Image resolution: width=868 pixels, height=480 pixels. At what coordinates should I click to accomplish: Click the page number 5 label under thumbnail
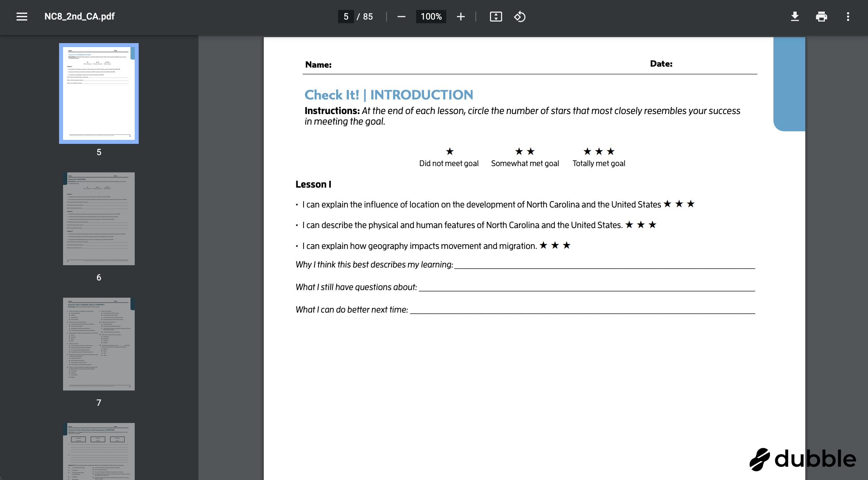click(99, 152)
